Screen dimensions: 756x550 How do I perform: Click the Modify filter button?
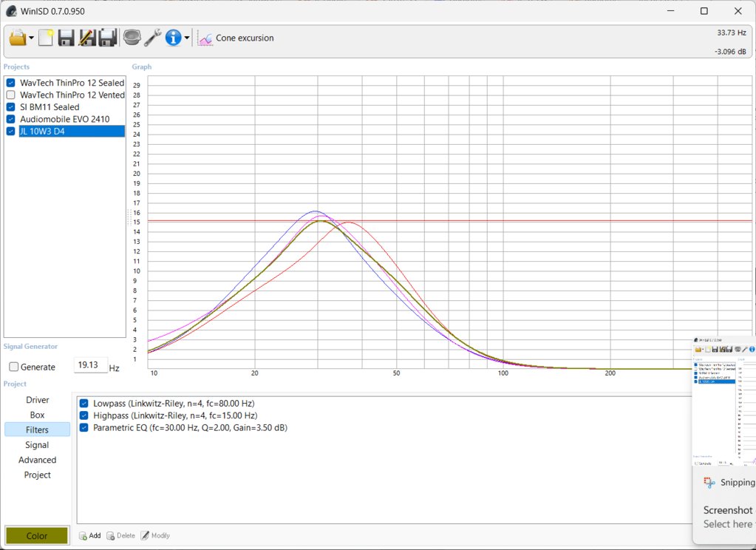155,535
